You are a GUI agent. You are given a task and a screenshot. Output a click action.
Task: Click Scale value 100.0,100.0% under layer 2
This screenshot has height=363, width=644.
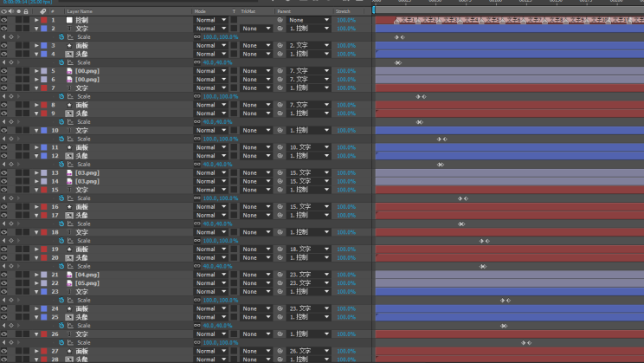[221, 37]
